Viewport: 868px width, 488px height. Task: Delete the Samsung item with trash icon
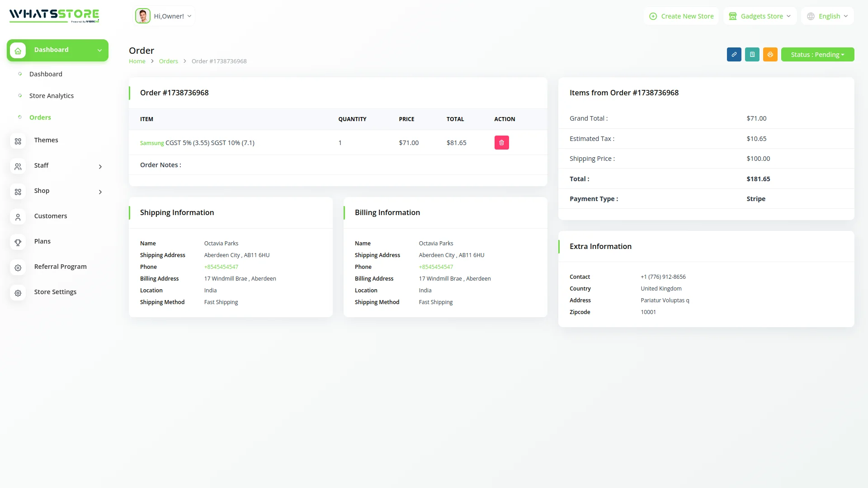(x=501, y=143)
